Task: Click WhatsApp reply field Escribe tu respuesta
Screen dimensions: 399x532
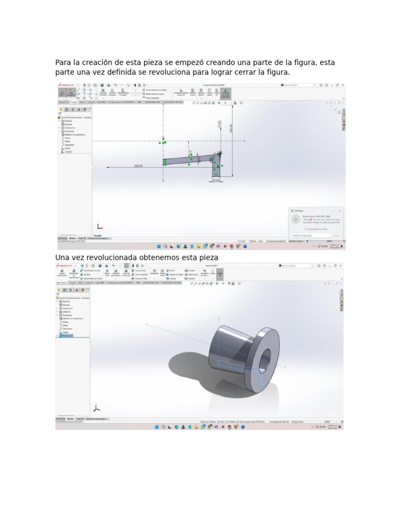Action: pos(311,235)
